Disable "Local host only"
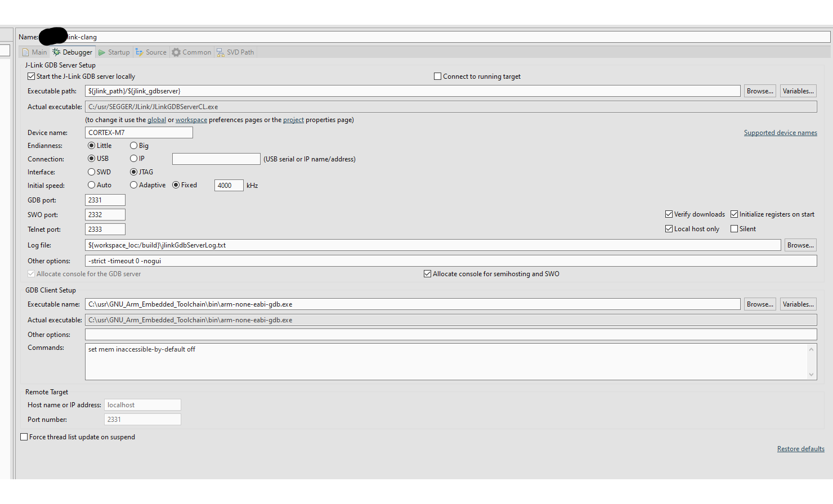The image size is (833, 504). coord(669,228)
